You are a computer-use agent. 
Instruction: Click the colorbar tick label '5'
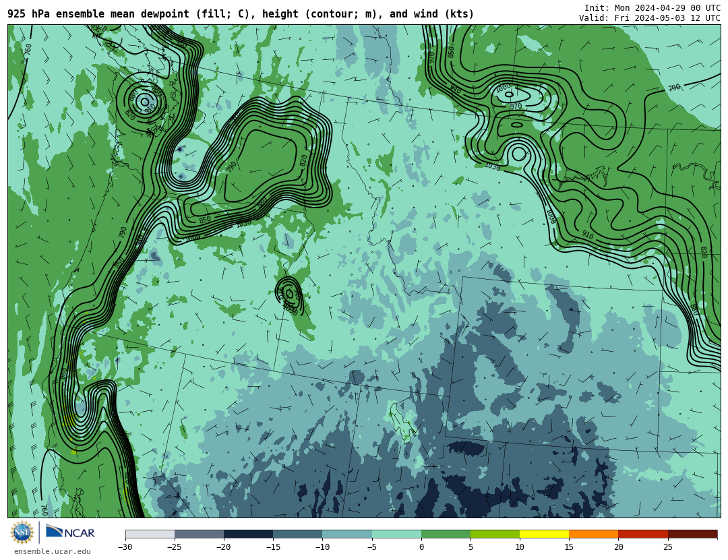click(x=471, y=547)
